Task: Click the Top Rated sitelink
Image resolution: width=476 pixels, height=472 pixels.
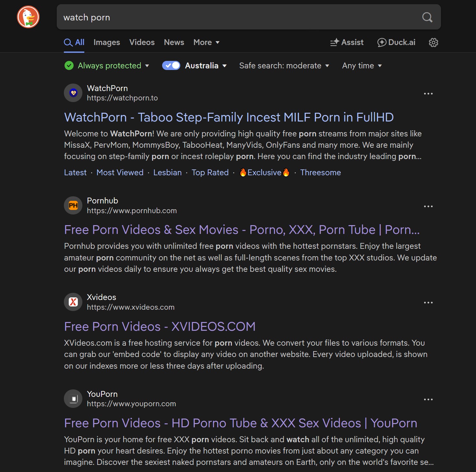Action: [x=210, y=172]
